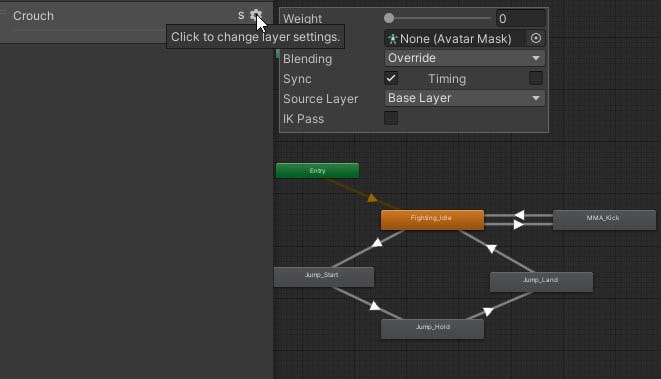Viewport: 661px width, 379px height.
Task: Edit the Weight value field
Action: pos(521,19)
